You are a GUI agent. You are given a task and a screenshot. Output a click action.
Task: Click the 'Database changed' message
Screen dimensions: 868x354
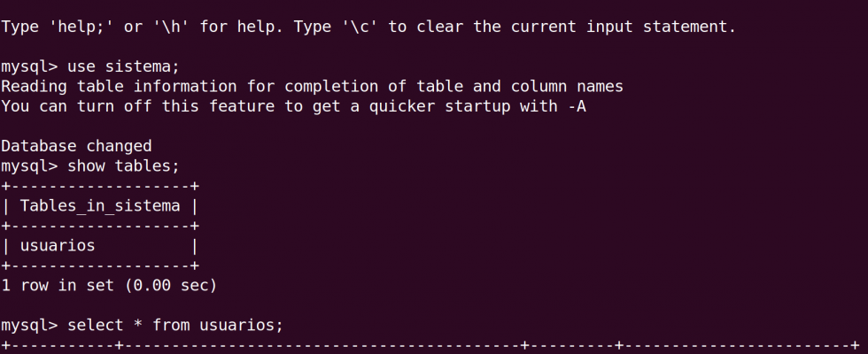[x=76, y=146]
